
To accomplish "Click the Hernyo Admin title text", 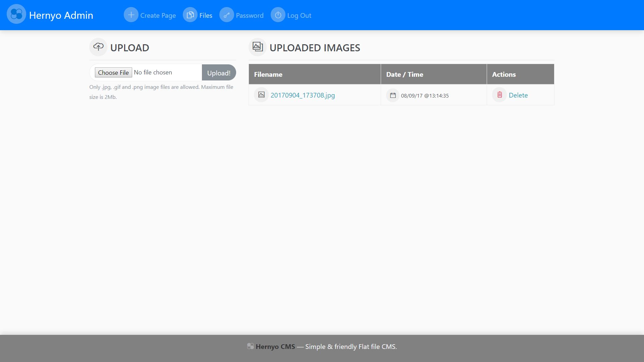I will click(61, 15).
